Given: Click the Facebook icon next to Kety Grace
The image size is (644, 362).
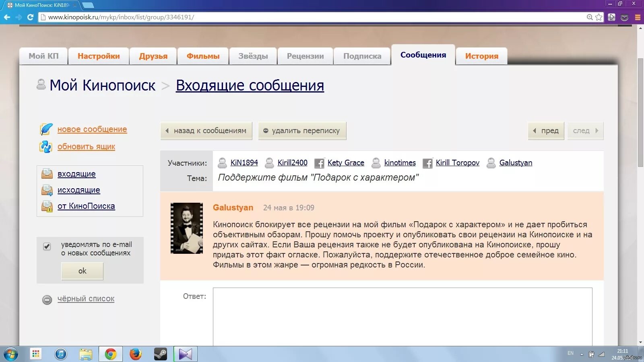Looking at the screenshot, I should [x=319, y=163].
